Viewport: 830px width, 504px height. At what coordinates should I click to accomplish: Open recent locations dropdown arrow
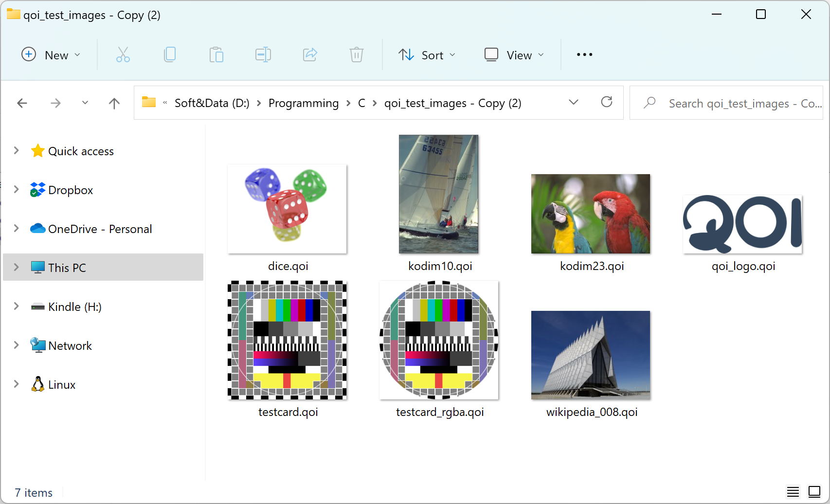[85, 103]
